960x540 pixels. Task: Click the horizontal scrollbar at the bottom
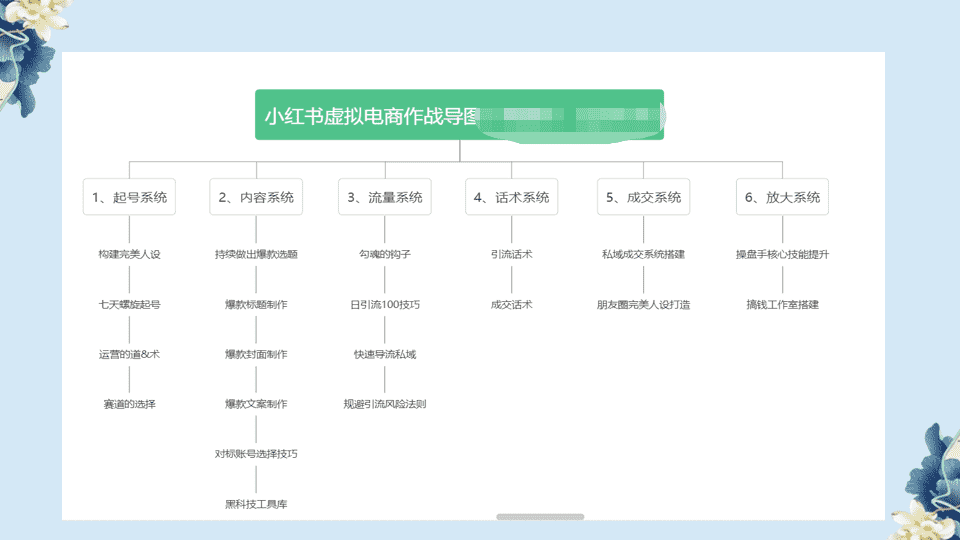click(x=540, y=517)
